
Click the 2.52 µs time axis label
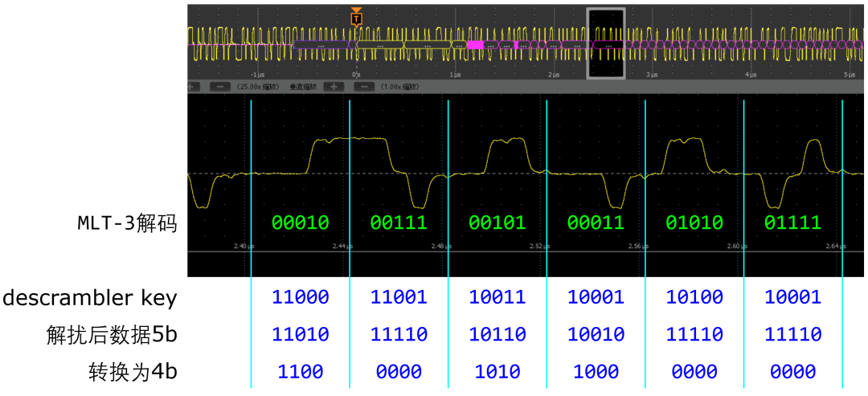click(x=540, y=246)
